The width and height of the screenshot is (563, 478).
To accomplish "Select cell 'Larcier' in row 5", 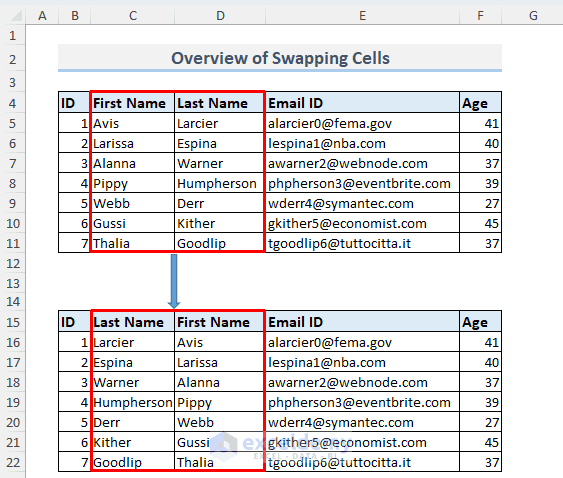I will (220, 123).
